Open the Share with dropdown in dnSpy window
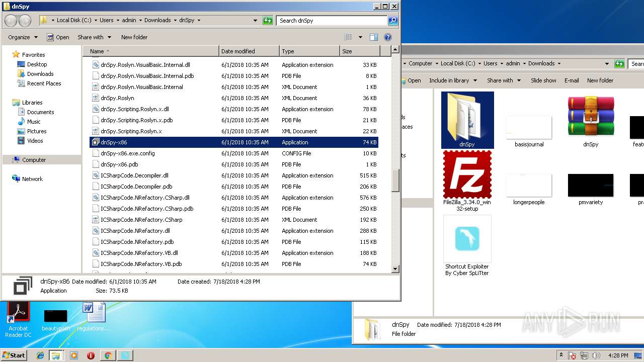The height and width of the screenshot is (362, 644). 94,37
